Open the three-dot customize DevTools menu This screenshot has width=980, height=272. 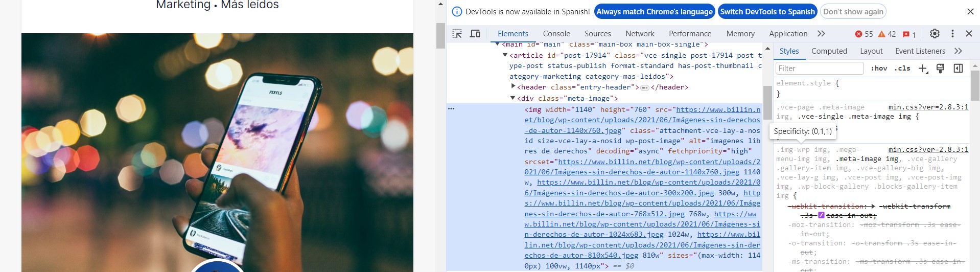[x=952, y=33]
